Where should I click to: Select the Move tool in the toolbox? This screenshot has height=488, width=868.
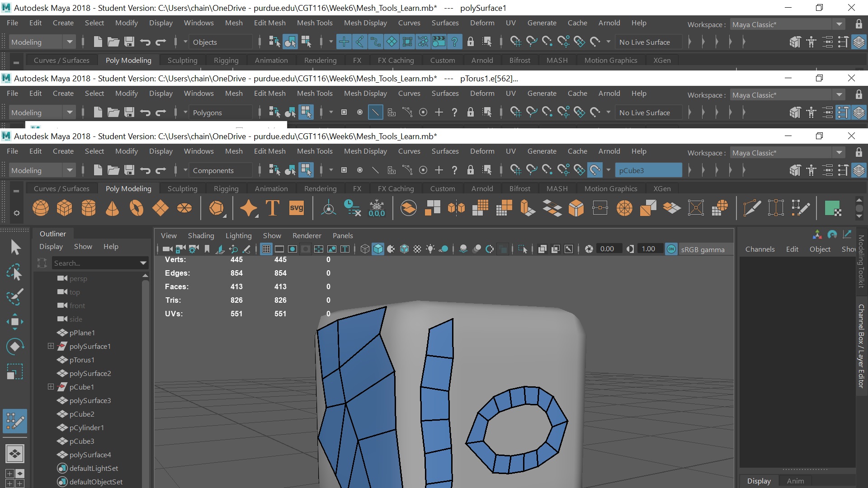click(x=15, y=322)
